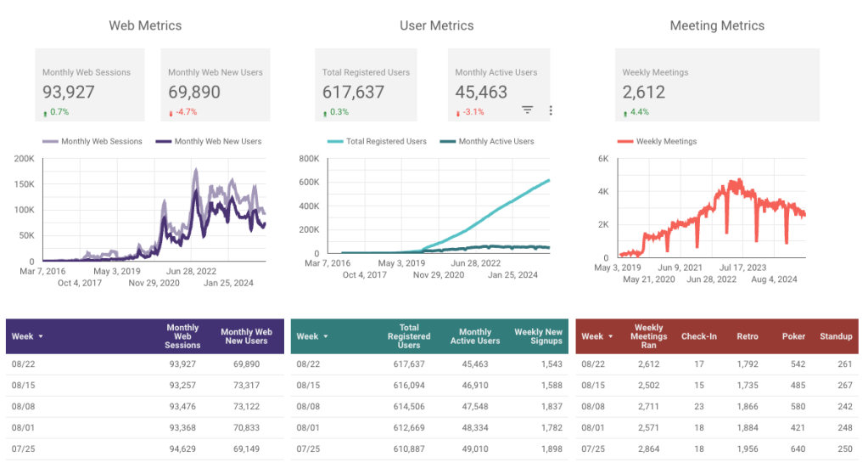The height and width of the screenshot is (468, 868).
Task: Click green up arrow under 93,927 scorecard
Action: pyautogui.click(x=45, y=112)
